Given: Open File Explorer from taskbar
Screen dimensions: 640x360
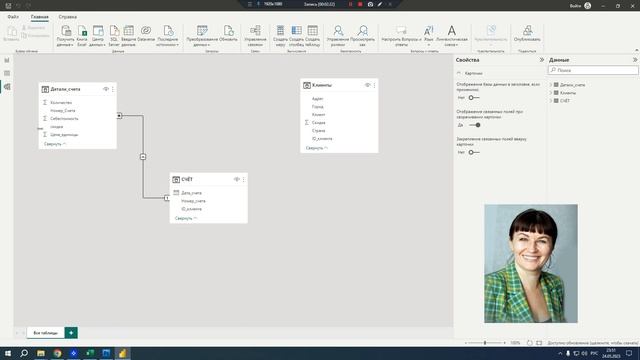Looking at the screenshot, I should pos(41,353).
